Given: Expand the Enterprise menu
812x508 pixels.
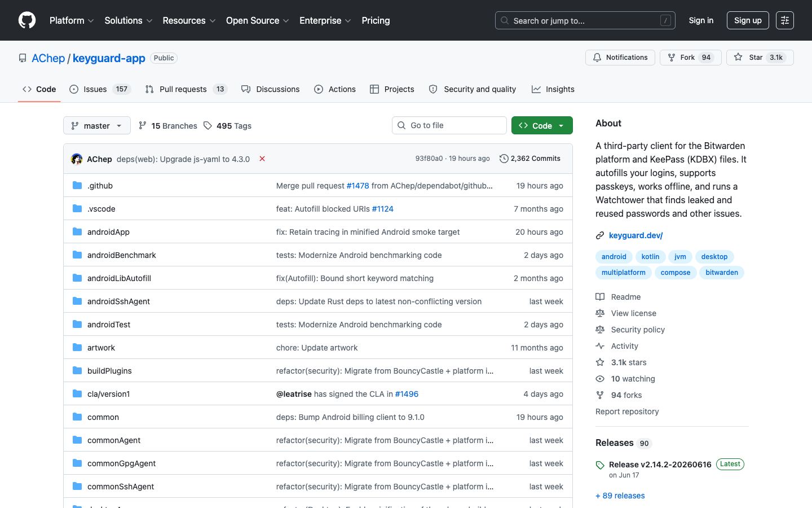Looking at the screenshot, I should (325, 20).
